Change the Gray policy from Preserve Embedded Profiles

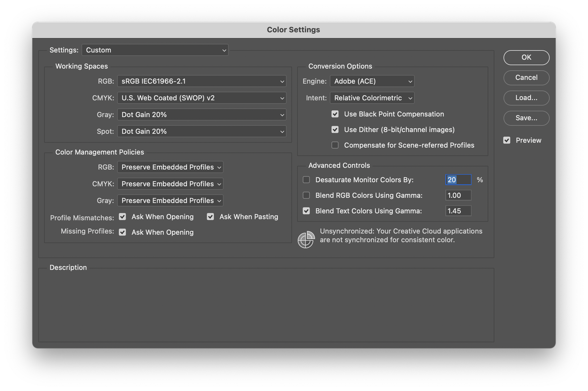pos(170,200)
